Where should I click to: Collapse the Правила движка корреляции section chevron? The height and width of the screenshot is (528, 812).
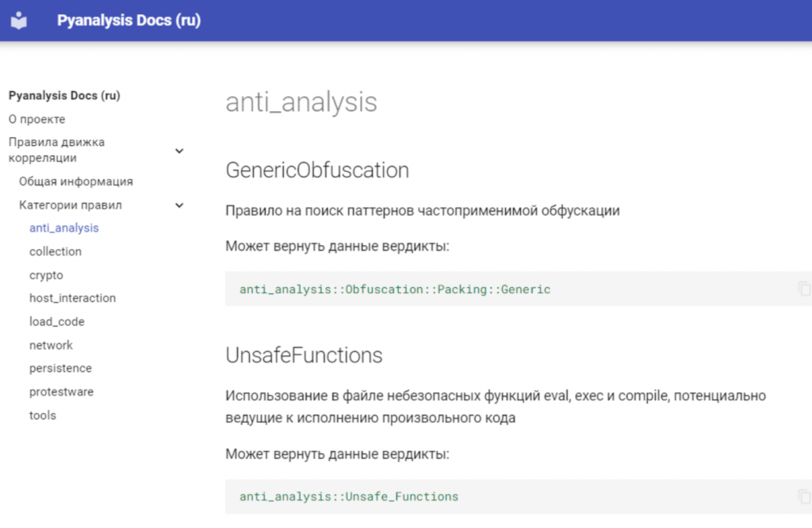(179, 151)
